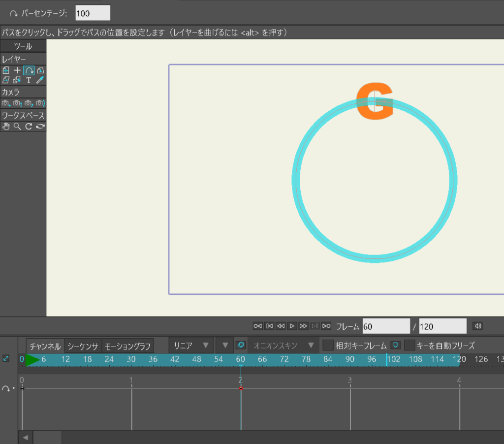Select the Rotate Workspace tool

pos(29,127)
